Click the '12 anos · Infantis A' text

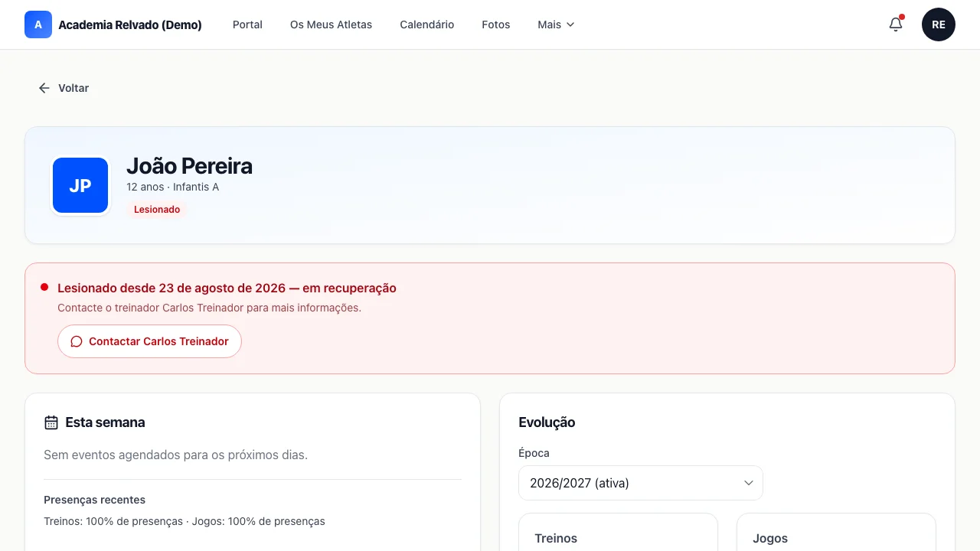click(x=173, y=187)
